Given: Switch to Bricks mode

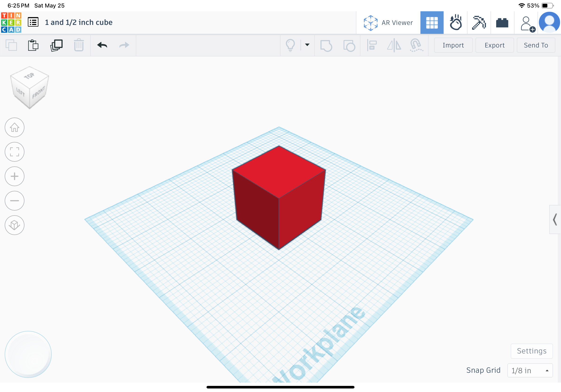Looking at the screenshot, I should point(502,23).
